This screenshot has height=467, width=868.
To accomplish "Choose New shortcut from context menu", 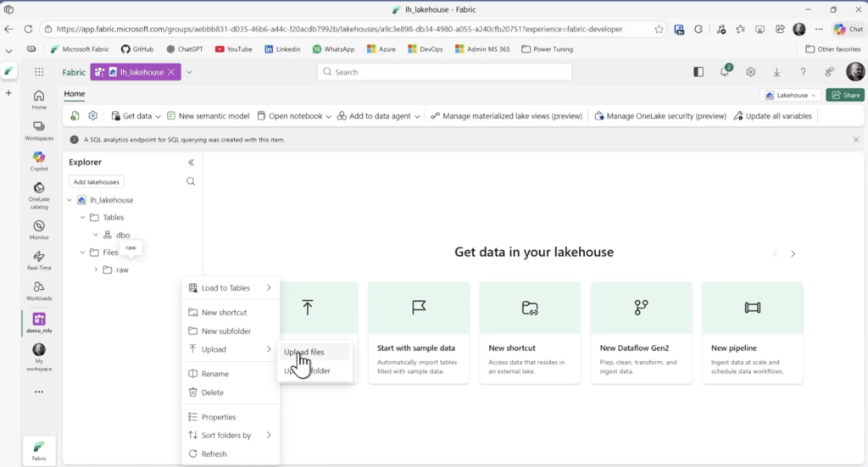I will click(224, 313).
